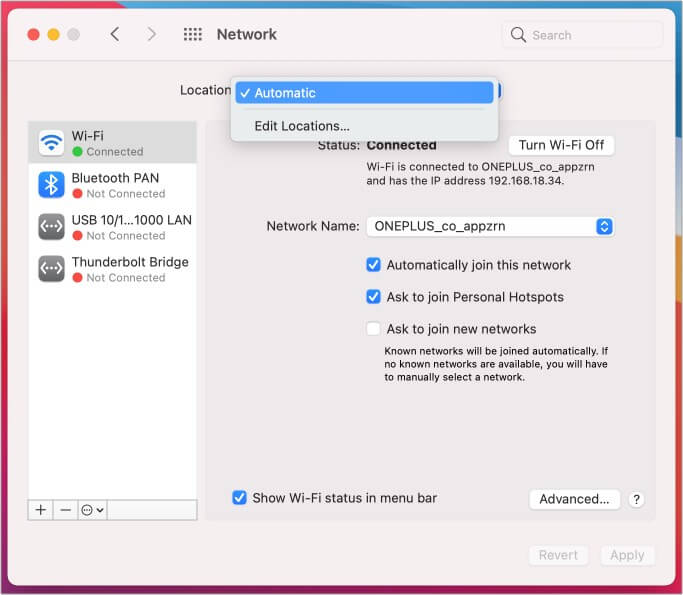Focus the Search field
The width and height of the screenshot is (683, 595).
tap(583, 35)
